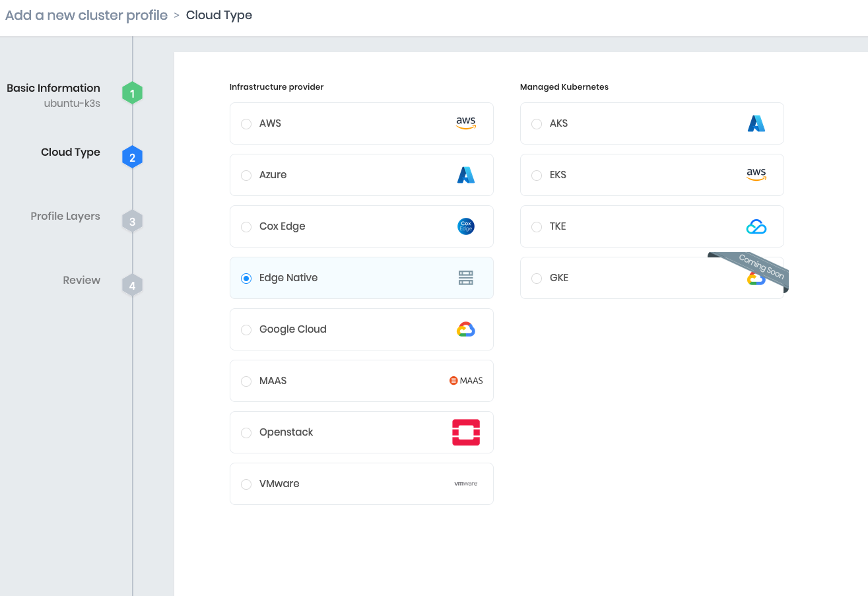Click the Google Cloud logo icon
This screenshot has height=596, width=868.
pyautogui.click(x=466, y=329)
